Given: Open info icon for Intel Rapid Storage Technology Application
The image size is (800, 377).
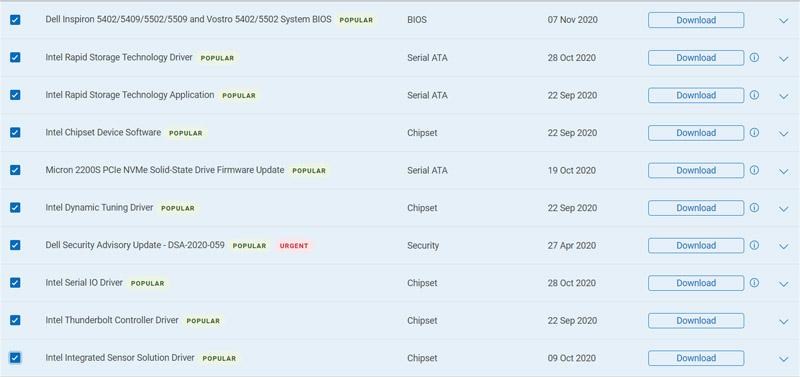Looking at the screenshot, I should coord(754,95).
